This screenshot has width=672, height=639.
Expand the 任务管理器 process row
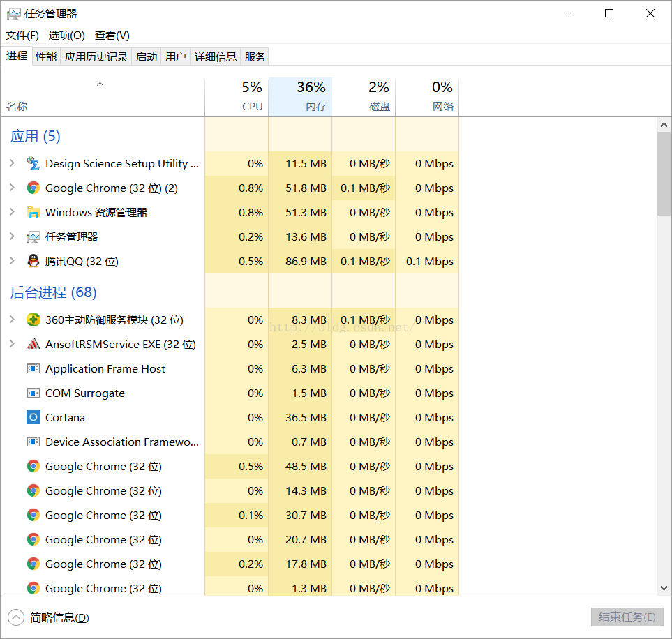click(x=12, y=236)
